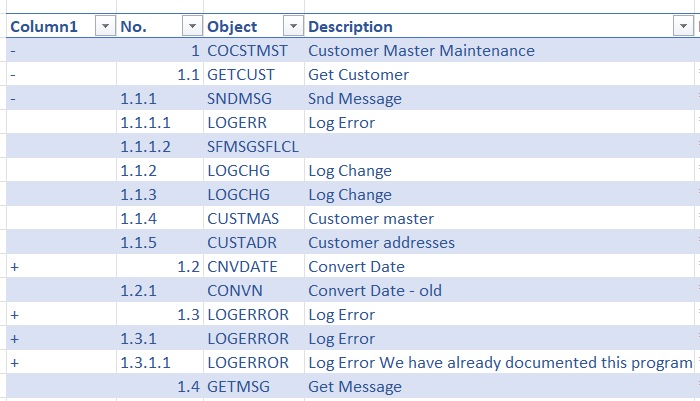Open the Column1 filter dropdown
Viewport: 700px width, 401px height.
tap(104, 27)
